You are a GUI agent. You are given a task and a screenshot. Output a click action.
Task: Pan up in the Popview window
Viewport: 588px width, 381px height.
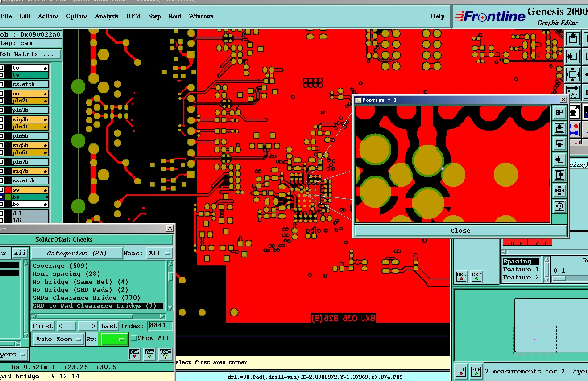pos(559,129)
